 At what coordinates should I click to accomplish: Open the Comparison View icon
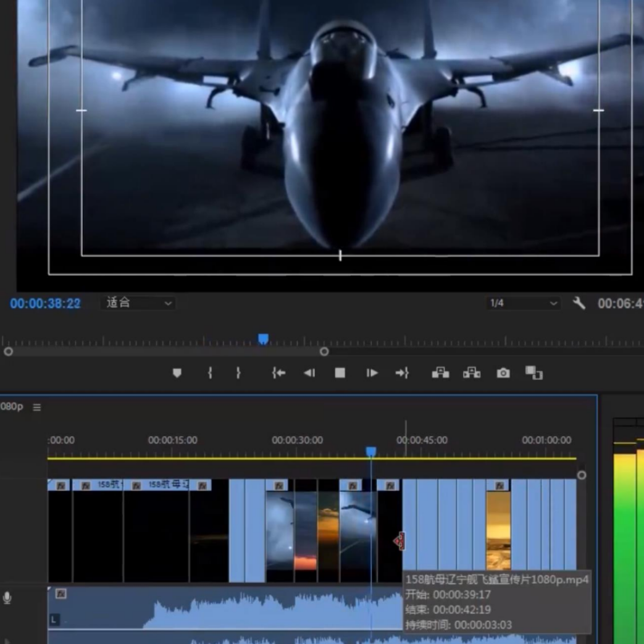click(534, 373)
